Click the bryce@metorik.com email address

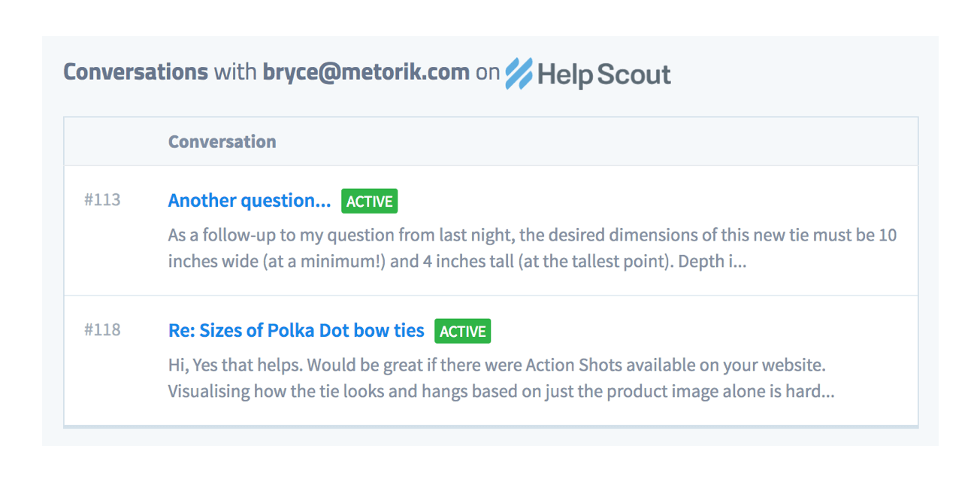pyautogui.click(x=366, y=72)
